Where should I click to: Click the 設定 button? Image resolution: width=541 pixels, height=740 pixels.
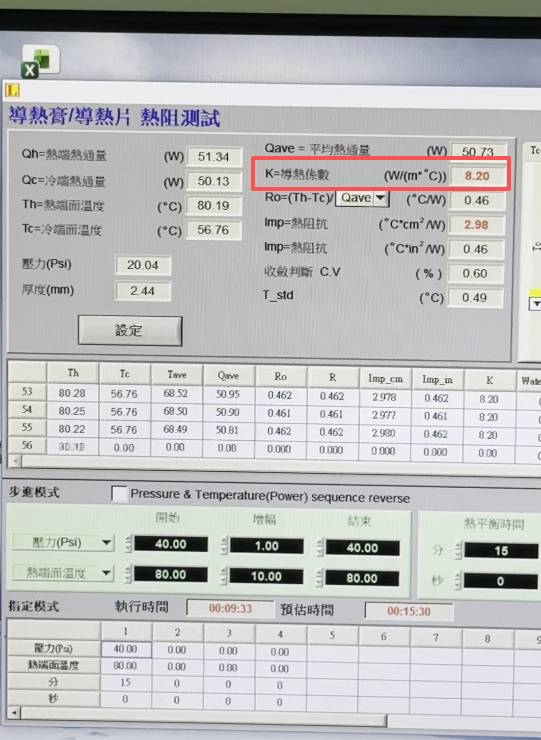pyautogui.click(x=130, y=331)
